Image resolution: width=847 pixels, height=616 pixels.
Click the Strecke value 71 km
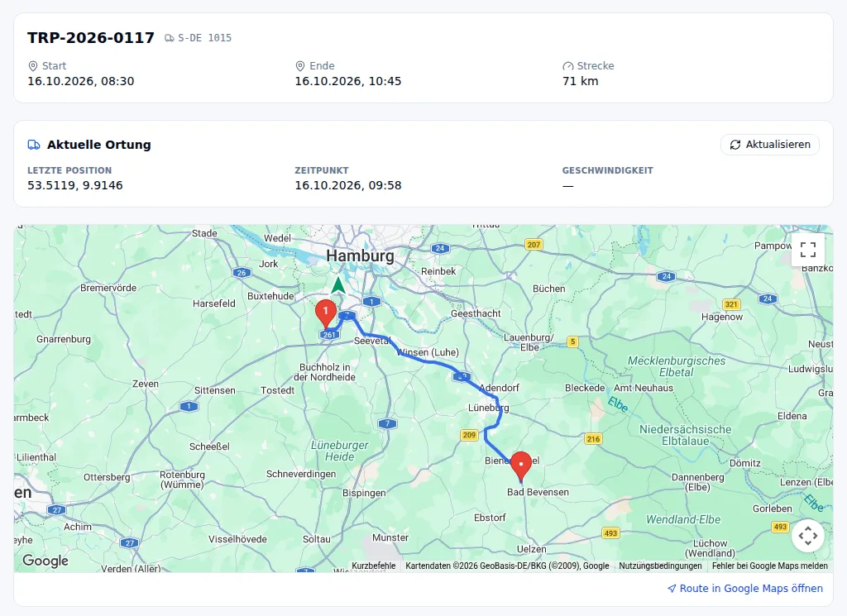coord(580,81)
